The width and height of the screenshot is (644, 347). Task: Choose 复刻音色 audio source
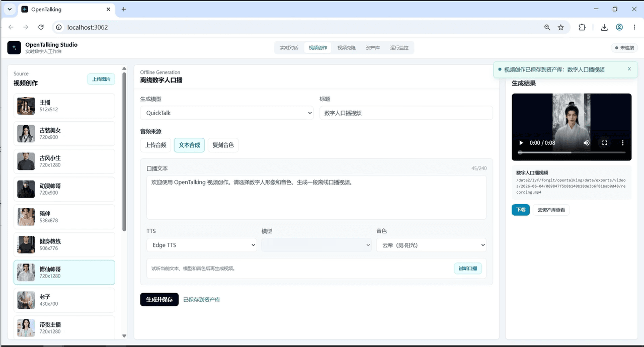[x=223, y=145]
